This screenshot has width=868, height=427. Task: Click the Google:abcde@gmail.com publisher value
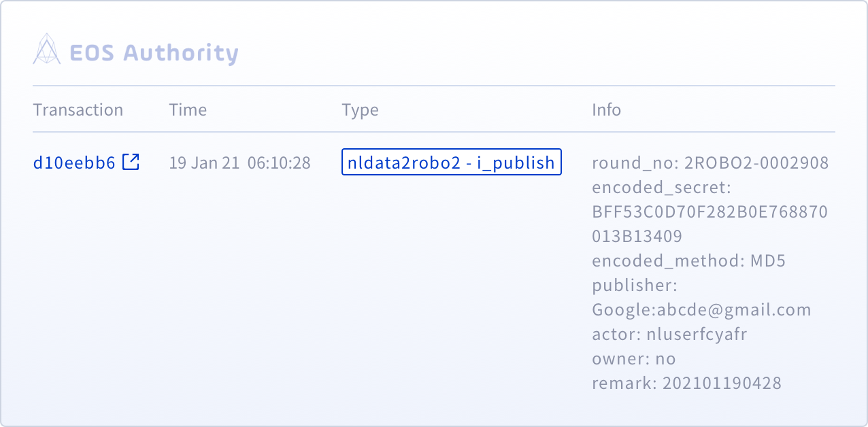(x=701, y=310)
